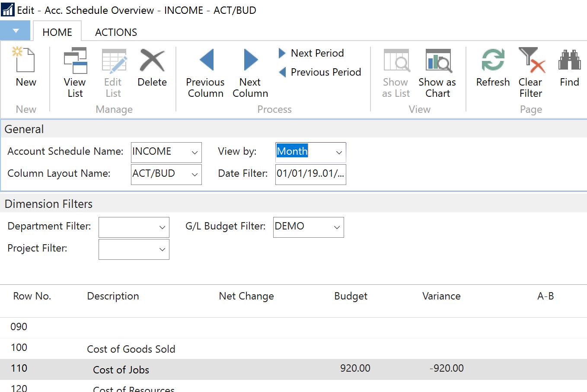Expand Account Schedule Name dropdown
Image resolution: width=587 pixels, height=392 pixels.
[x=195, y=153]
